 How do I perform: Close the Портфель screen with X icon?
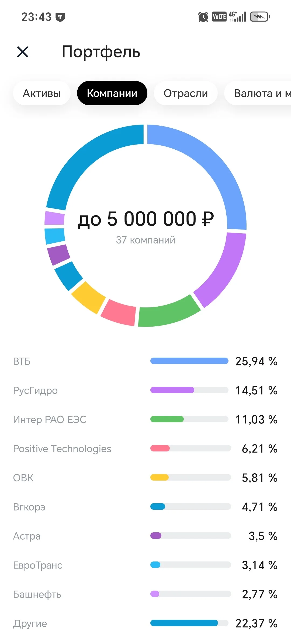(x=23, y=52)
